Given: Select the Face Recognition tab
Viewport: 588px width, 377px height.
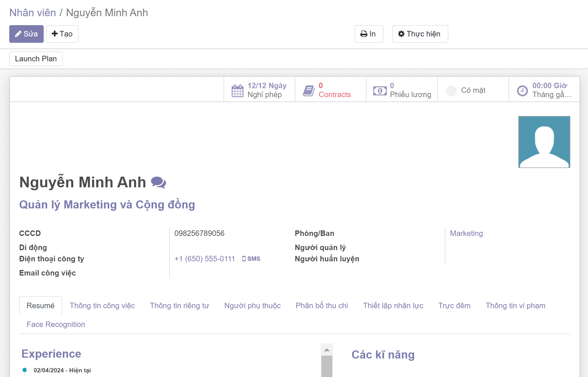Looking at the screenshot, I should 56,324.
